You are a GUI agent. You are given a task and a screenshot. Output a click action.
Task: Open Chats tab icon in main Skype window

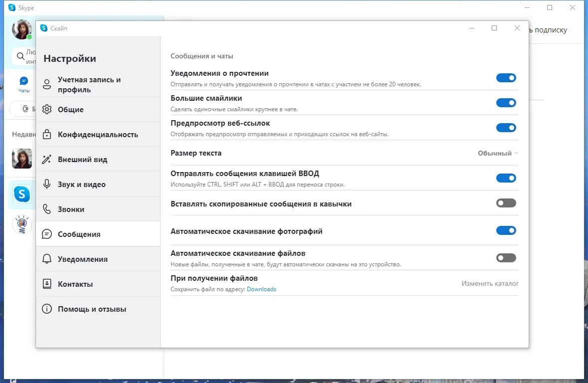(23, 81)
